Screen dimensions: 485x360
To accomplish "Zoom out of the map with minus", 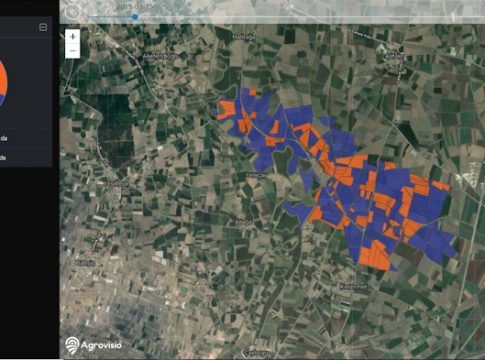I will coord(73,51).
